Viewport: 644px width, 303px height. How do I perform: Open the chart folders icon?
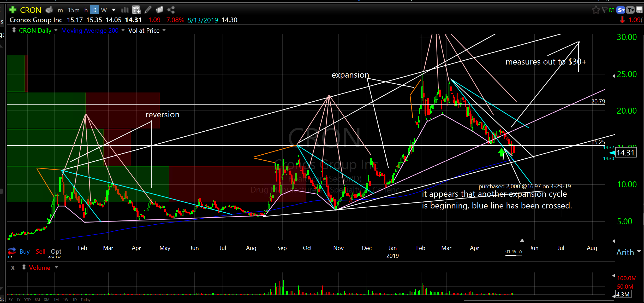pos(159,10)
